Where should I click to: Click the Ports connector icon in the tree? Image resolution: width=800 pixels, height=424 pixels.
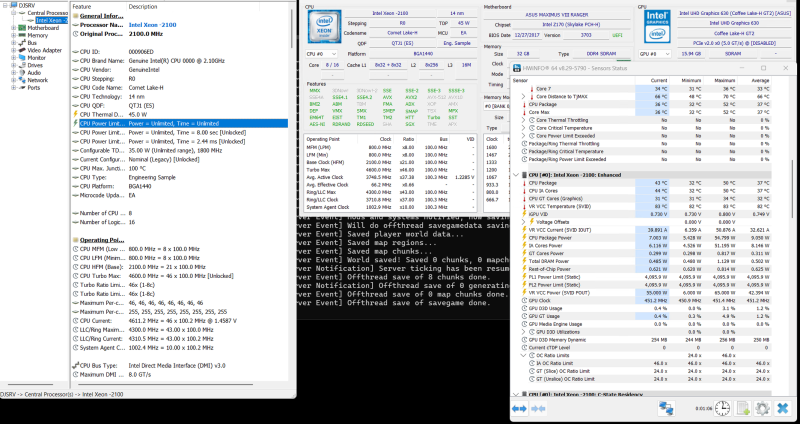[x=22, y=88]
